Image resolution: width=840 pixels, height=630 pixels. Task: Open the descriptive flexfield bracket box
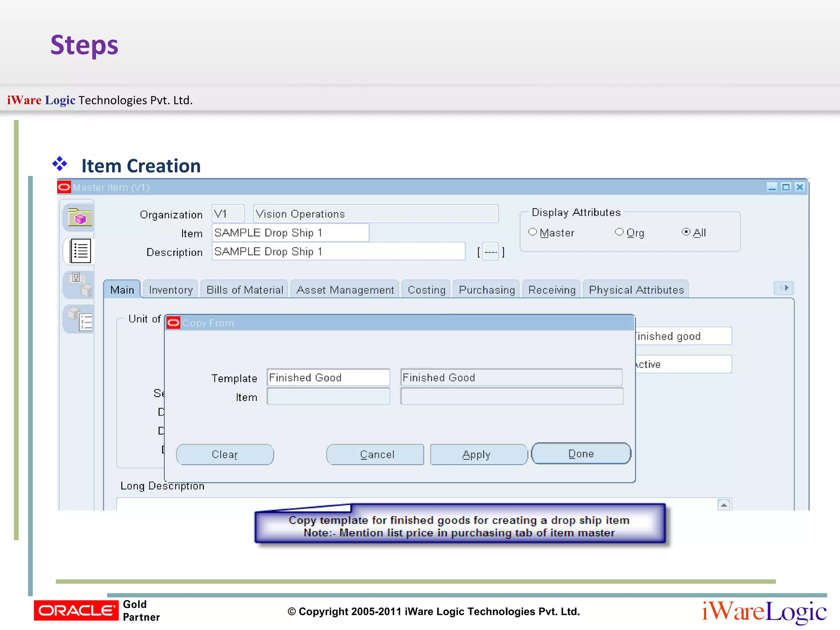[x=491, y=252]
